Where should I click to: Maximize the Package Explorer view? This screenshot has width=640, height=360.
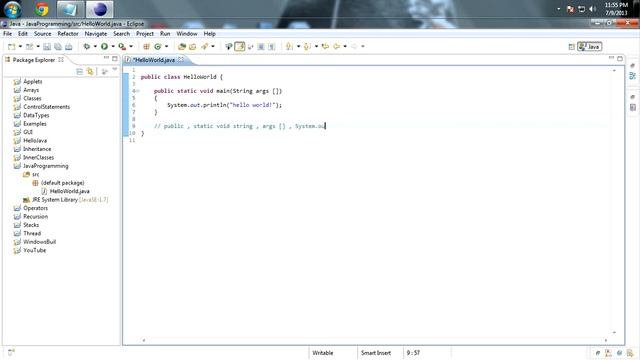115,59
